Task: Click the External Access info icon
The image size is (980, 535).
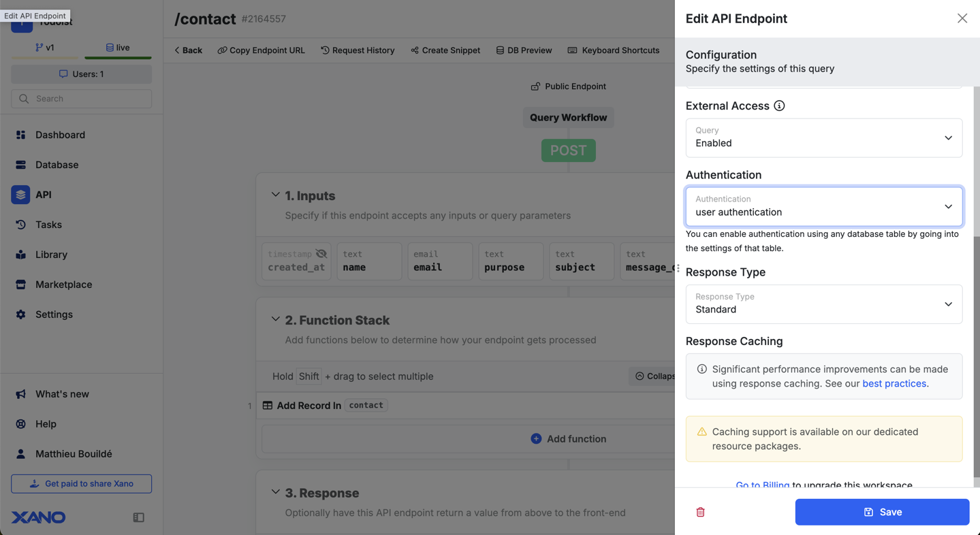Action: pos(779,106)
